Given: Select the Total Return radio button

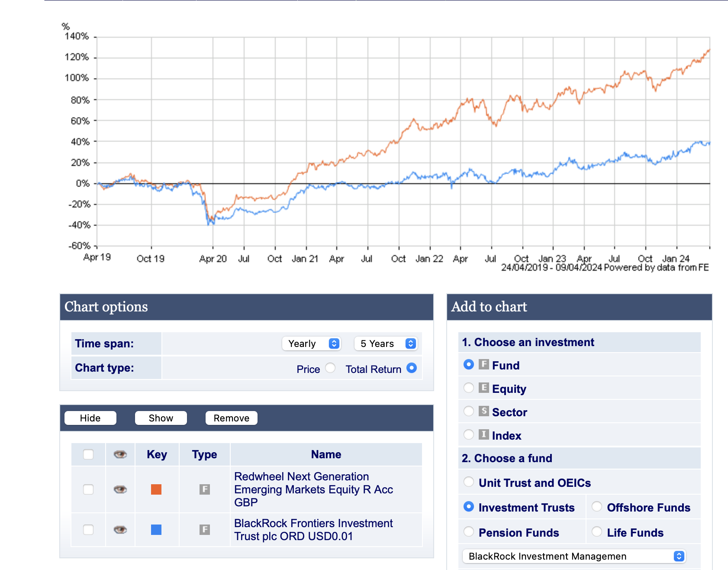Looking at the screenshot, I should click(412, 368).
